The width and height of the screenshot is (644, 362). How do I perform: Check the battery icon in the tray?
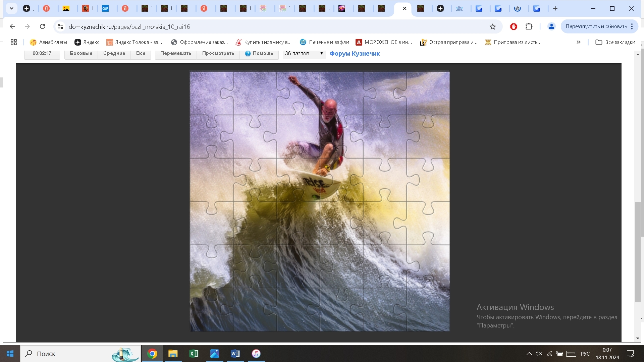559,354
